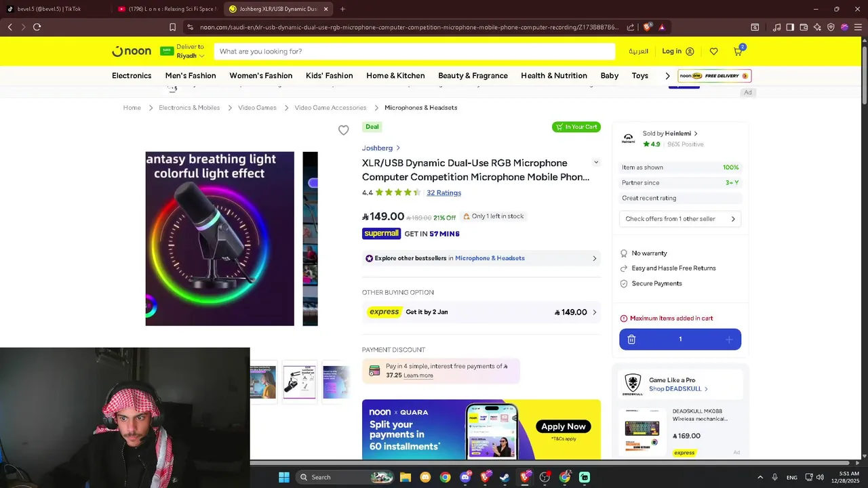Open the Beauty & Fragrance category menu
The height and width of the screenshot is (488, 868).
473,76
